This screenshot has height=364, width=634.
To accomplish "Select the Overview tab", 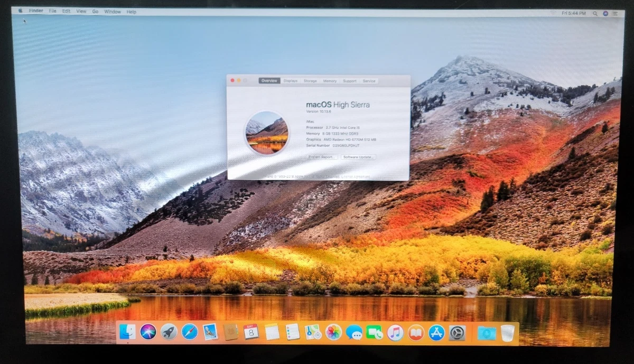I will point(269,81).
